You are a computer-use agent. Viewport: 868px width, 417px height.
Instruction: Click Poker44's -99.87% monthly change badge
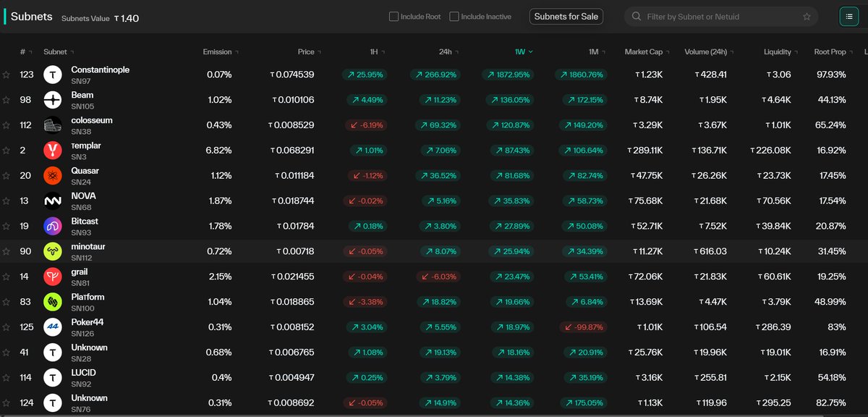tap(583, 327)
